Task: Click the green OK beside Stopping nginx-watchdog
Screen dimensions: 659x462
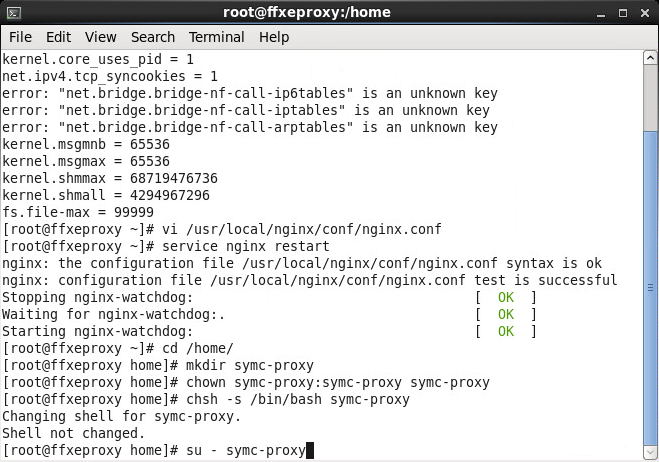Action: click(x=505, y=298)
